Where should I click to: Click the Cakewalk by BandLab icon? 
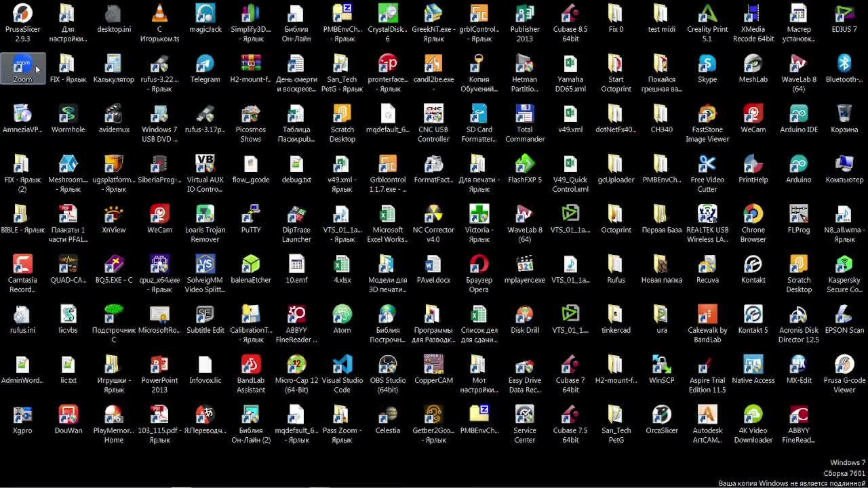click(707, 314)
